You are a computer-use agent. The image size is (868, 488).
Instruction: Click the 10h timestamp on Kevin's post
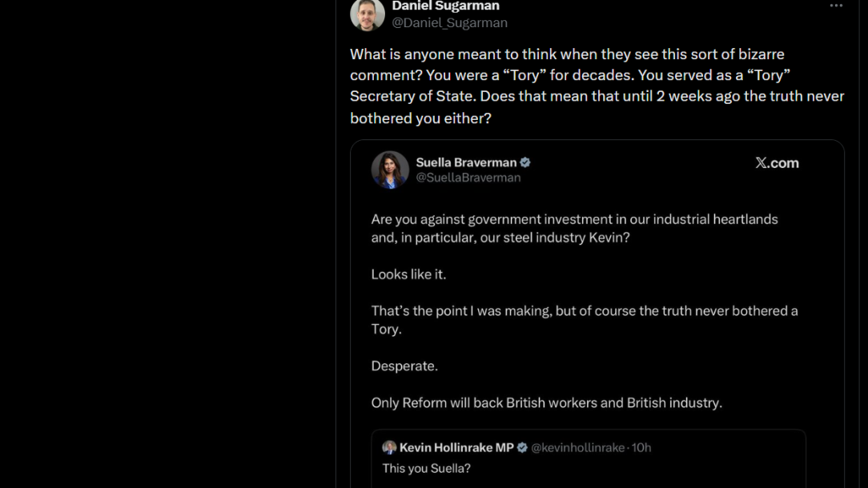641,448
